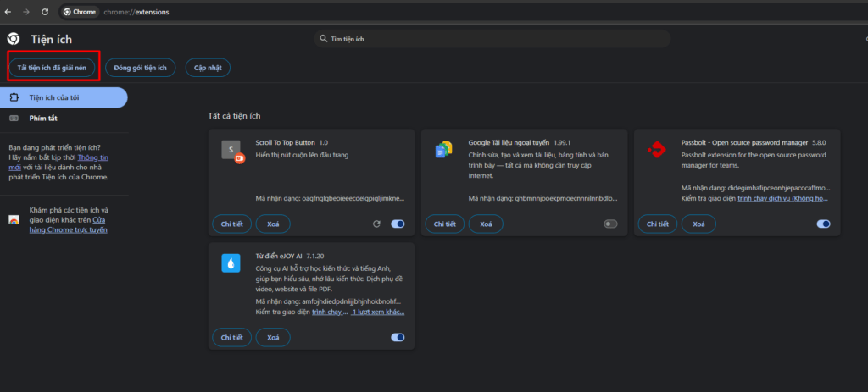Disable the Scroll To Top Button extension
This screenshot has width=868, height=392.
click(x=398, y=224)
